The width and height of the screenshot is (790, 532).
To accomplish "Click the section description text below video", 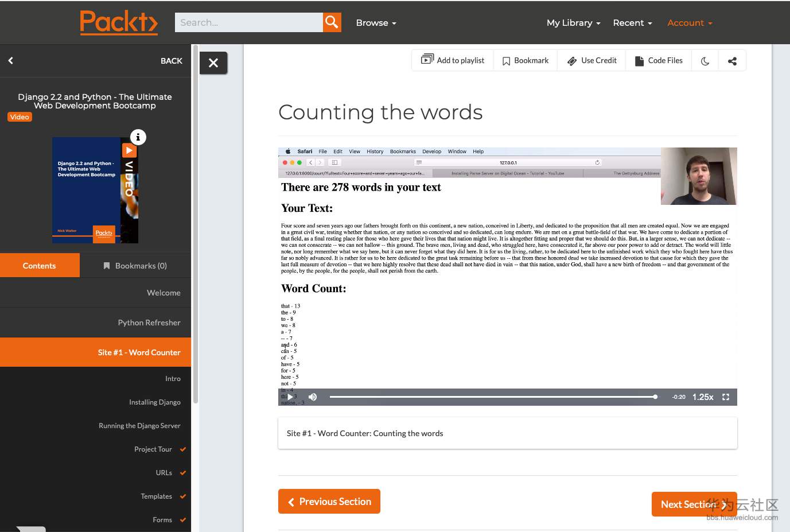I will [x=365, y=433].
